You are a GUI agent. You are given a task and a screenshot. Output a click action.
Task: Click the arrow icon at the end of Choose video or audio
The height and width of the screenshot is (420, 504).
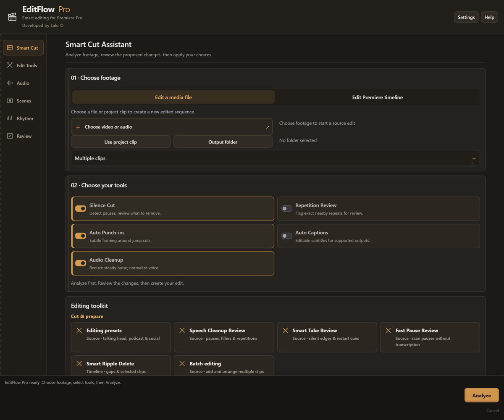pyautogui.click(x=267, y=127)
